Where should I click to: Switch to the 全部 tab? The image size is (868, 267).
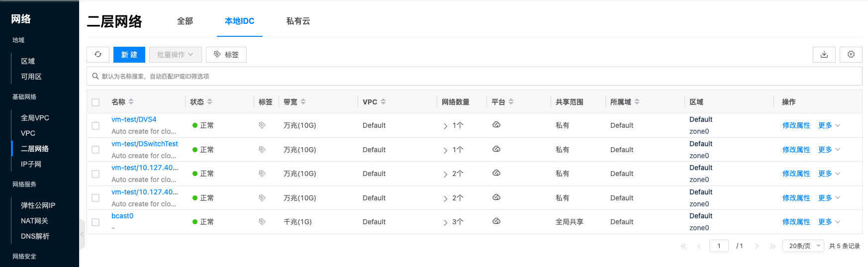(185, 21)
